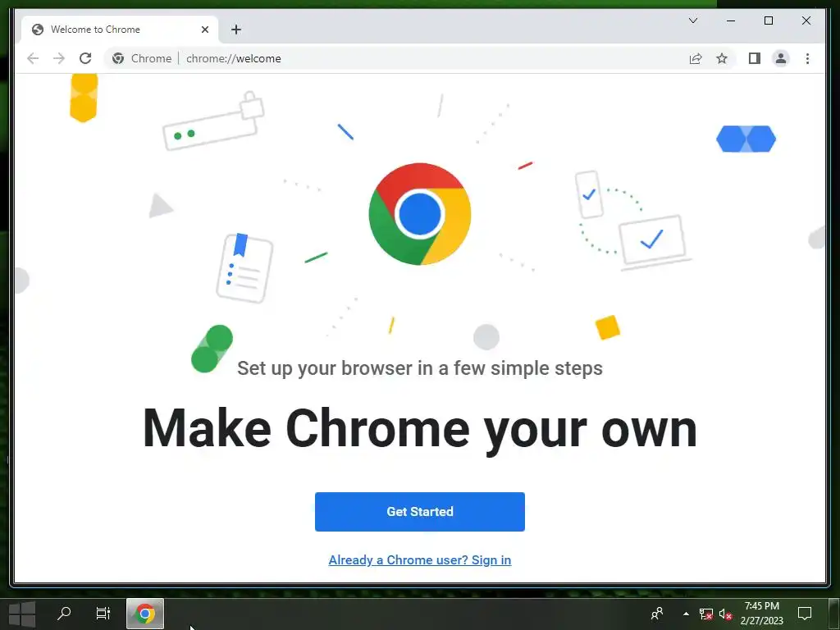This screenshot has width=840, height=630.
Task: Expand the tab search chevron
Action: coord(692,21)
